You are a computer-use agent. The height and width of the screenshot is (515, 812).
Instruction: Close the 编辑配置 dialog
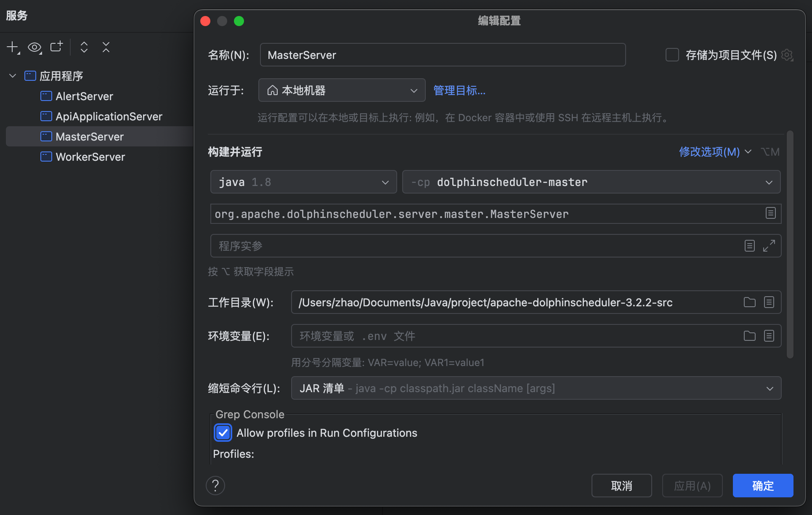[205, 21]
